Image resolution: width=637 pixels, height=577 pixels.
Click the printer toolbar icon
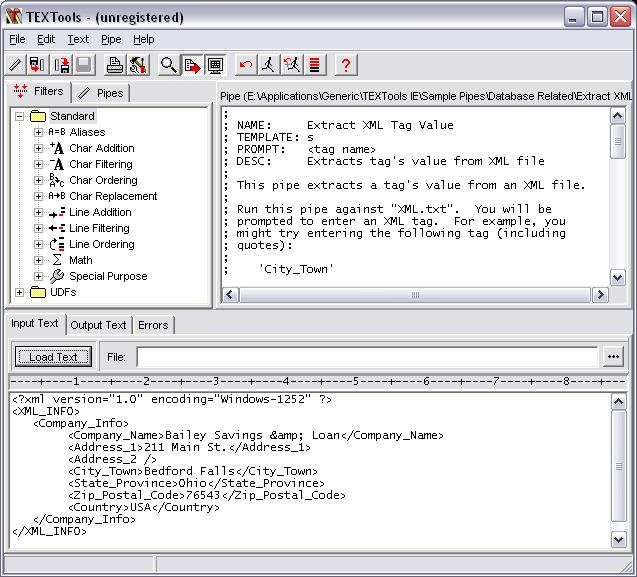click(x=114, y=65)
